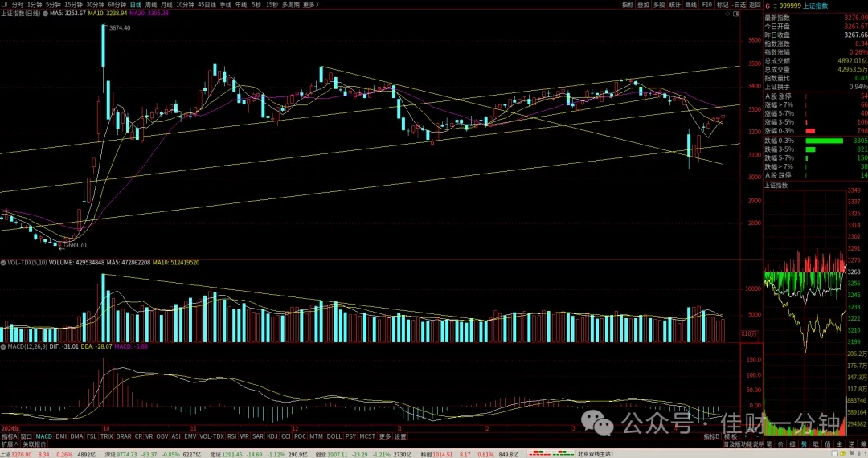
Task: Open 设置 indicator settings
Action: click(x=400, y=436)
